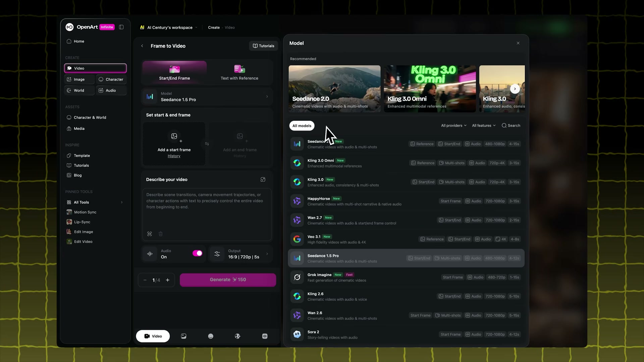Open the World creation section
644x362 pixels.
(x=79, y=90)
